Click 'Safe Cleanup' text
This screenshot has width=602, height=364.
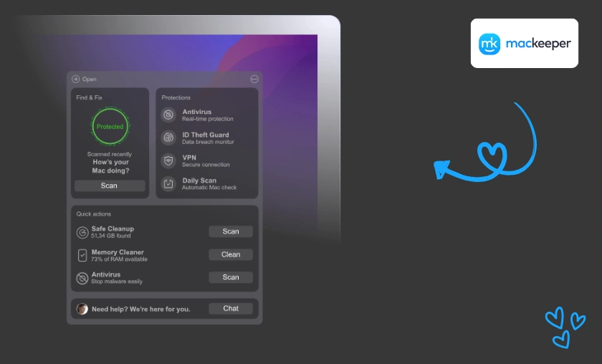click(x=113, y=229)
